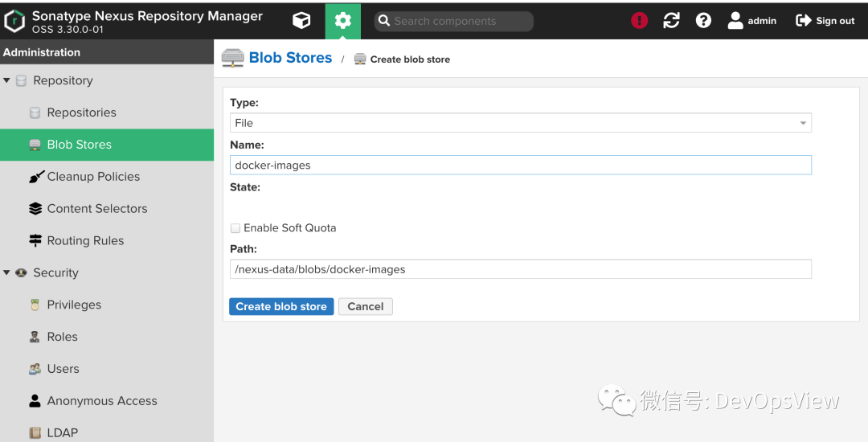Go back via Blob Stores breadcrumb link
This screenshot has width=868, height=442.
coord(291,58)
